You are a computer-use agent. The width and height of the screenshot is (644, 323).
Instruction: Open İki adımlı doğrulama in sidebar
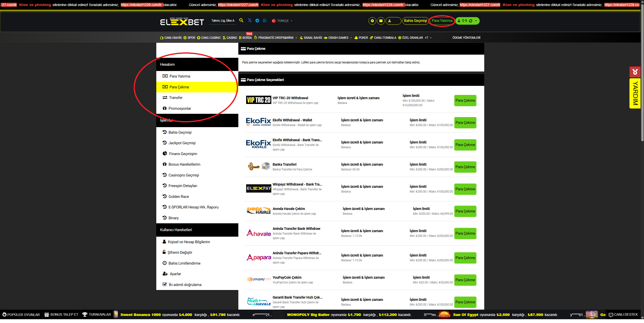click(197, 285)
